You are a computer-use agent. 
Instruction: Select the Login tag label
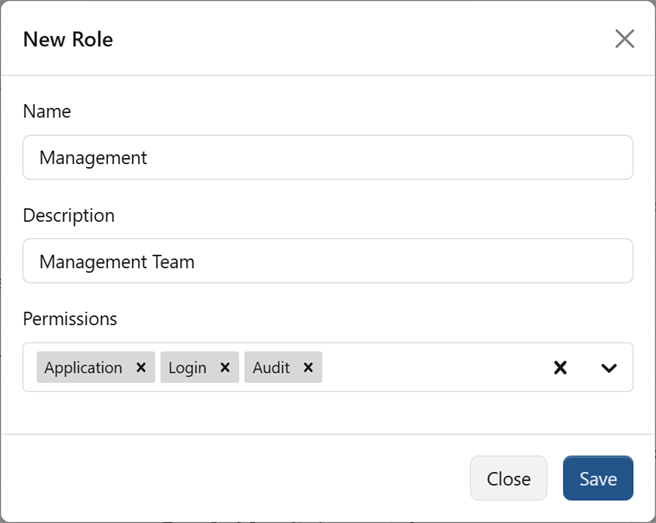187,368
